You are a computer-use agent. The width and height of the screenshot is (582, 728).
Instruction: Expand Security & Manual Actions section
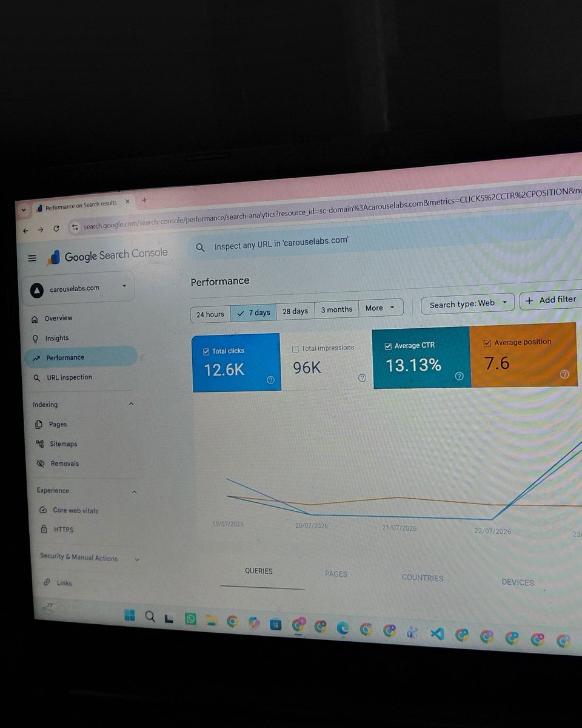coord(137,559)
